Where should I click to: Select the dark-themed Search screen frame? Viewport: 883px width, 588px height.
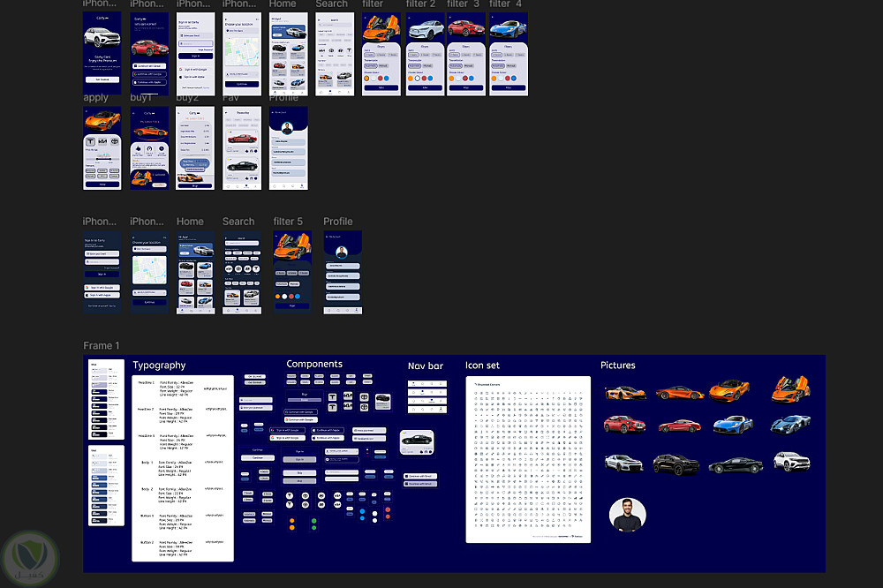pos(242,272)
